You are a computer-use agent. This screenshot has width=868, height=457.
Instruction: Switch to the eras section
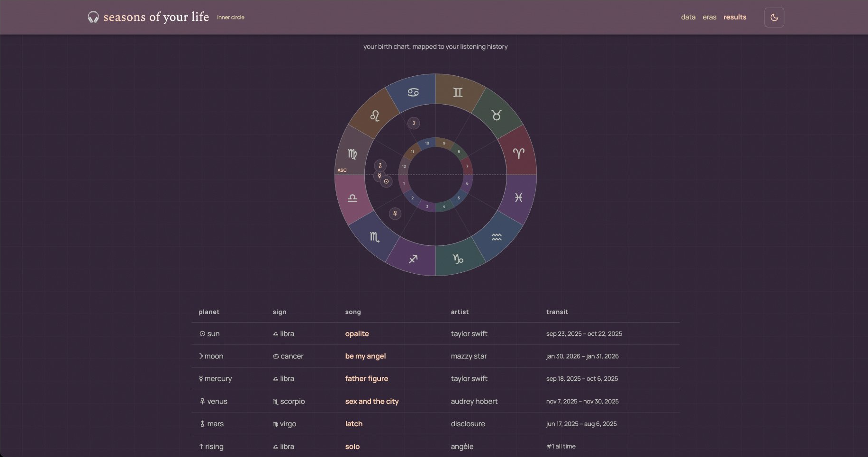[x=709, y=17]
